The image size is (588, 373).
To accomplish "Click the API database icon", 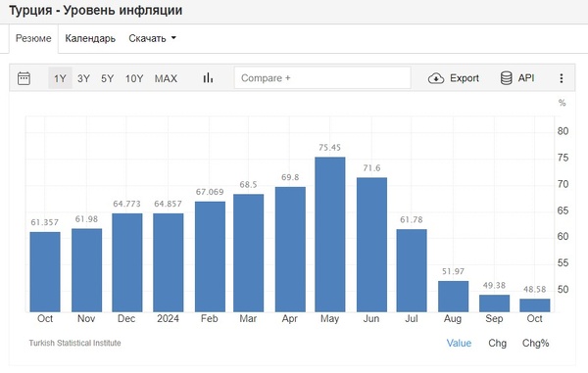I will point(507,78).
